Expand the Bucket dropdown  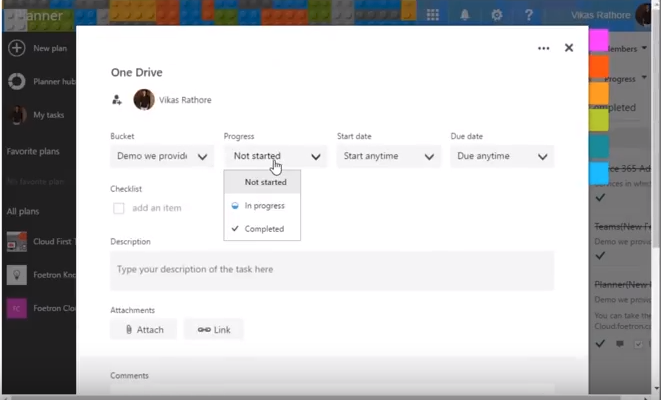pos(162,156)
